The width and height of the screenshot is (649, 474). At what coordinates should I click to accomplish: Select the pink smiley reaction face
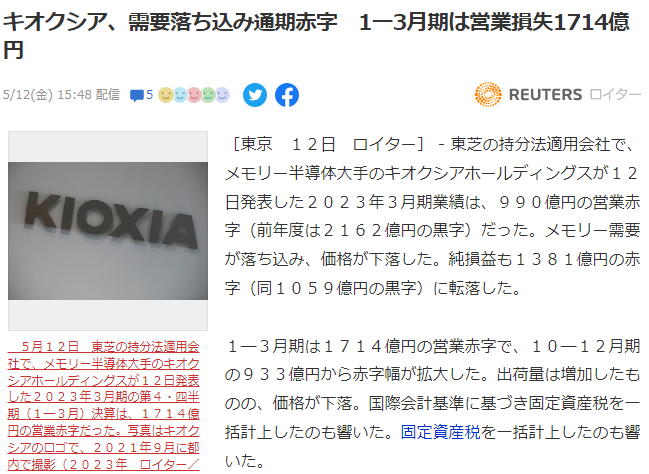click(x=194, y=95)
